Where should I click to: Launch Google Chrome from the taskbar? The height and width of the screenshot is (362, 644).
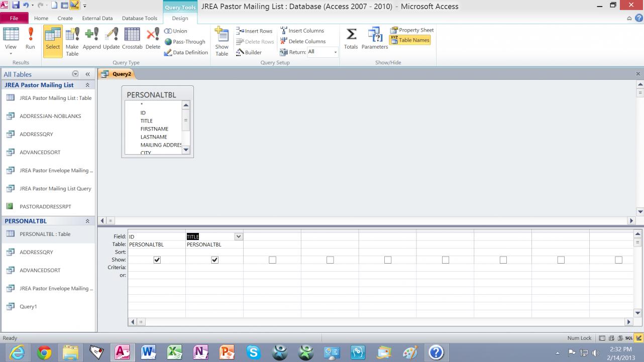[44, 352]
